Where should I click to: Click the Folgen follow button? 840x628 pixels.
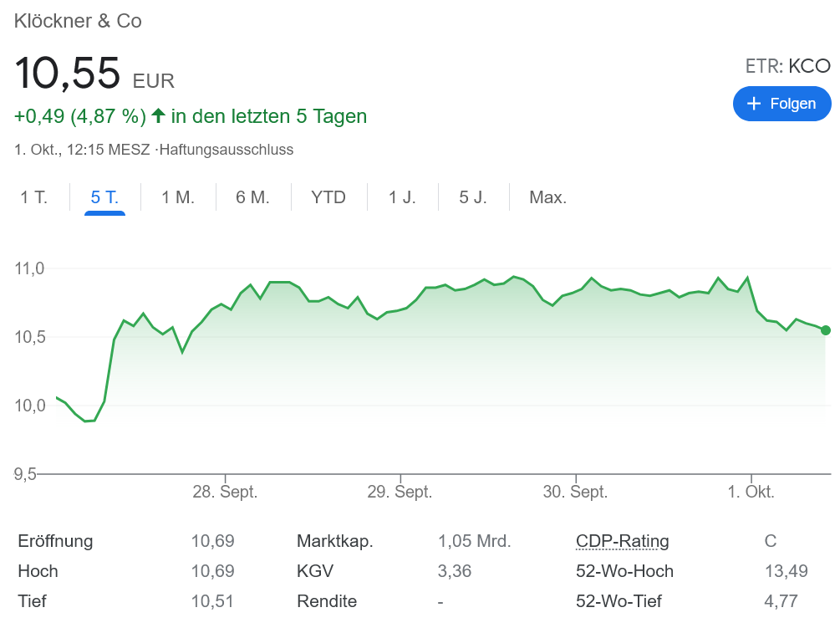click(x=781, y=104)
